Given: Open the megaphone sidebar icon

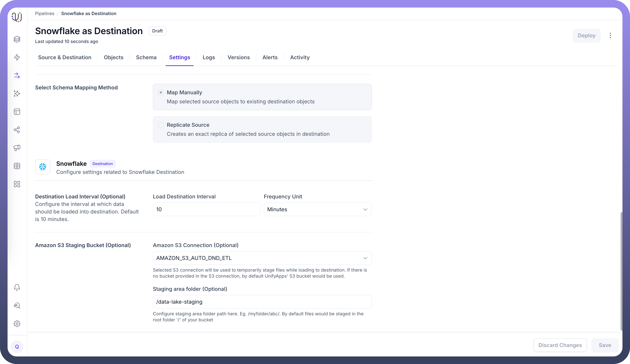Looking at the screenshot, I should tap(17, 148).
